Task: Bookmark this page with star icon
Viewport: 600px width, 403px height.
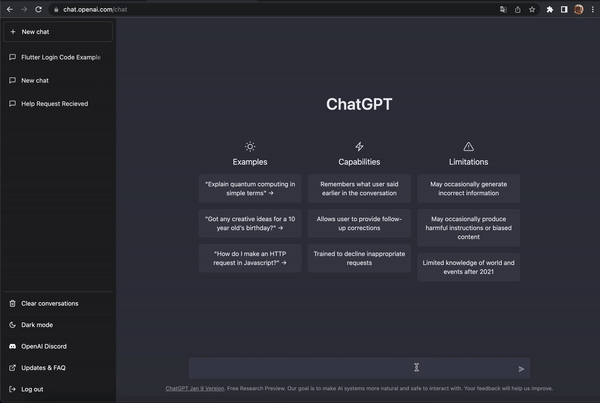Action: pyautogui.click(x=532, y=10)
